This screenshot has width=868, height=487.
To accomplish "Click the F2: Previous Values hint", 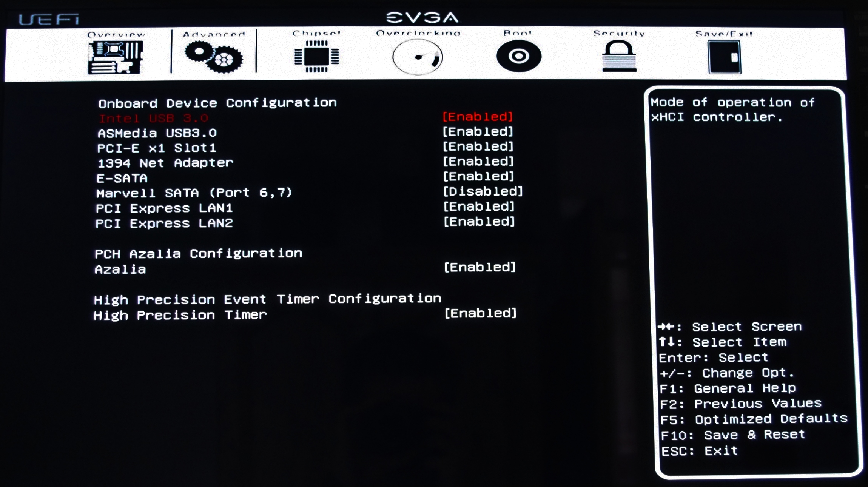I will (x=741, y=404).
